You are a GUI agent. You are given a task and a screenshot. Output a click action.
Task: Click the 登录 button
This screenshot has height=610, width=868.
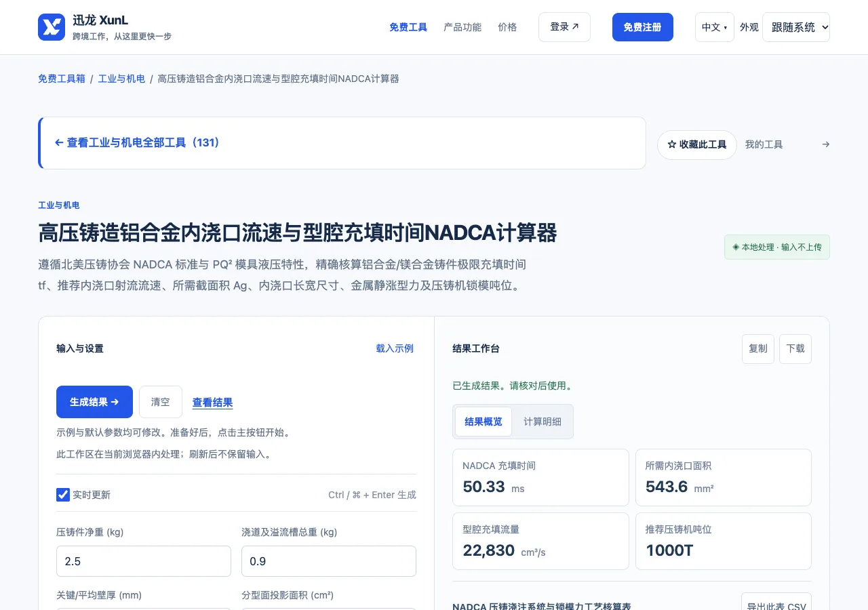(564, 27)
